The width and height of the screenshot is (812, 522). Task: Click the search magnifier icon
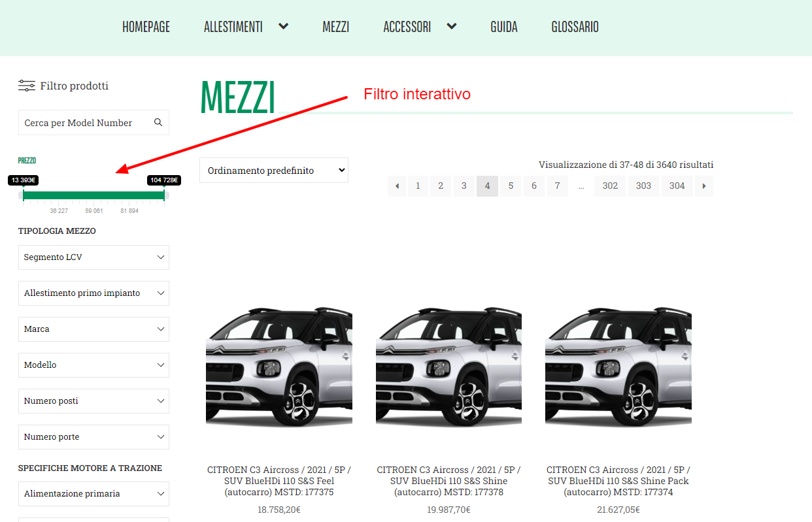tap(158, 122)
